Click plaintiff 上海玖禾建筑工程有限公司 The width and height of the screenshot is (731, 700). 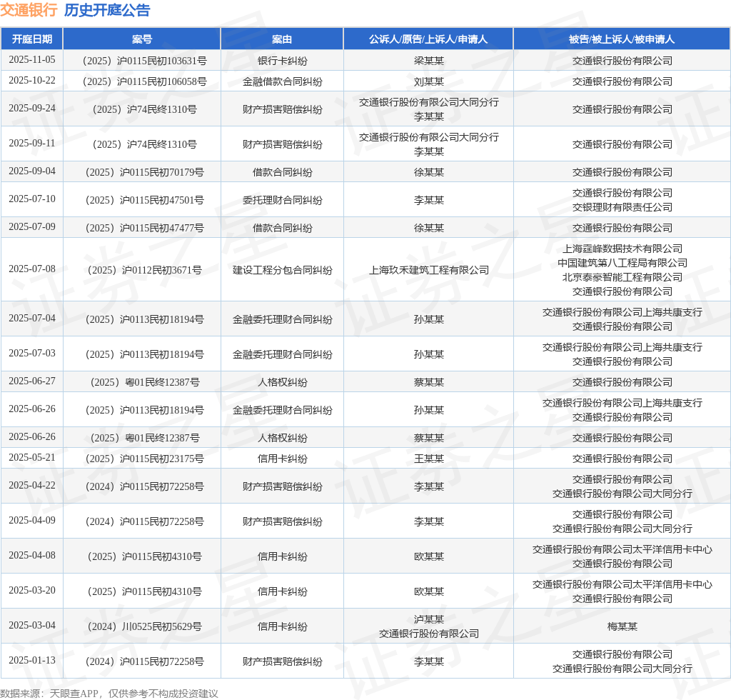pos(428,271)
